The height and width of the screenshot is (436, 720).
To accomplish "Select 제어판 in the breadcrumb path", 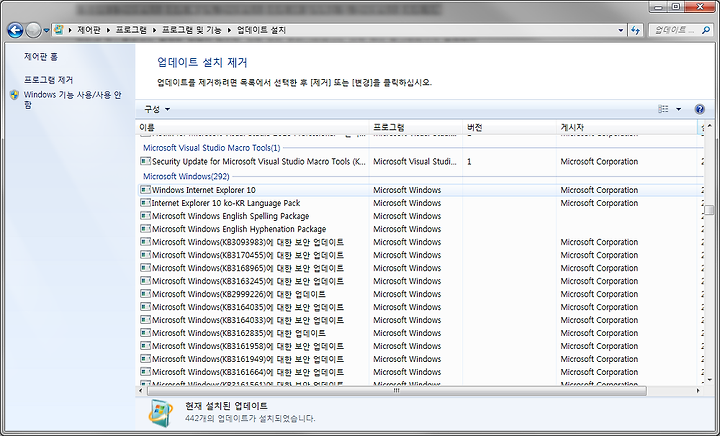I will [x=89, y=30].
